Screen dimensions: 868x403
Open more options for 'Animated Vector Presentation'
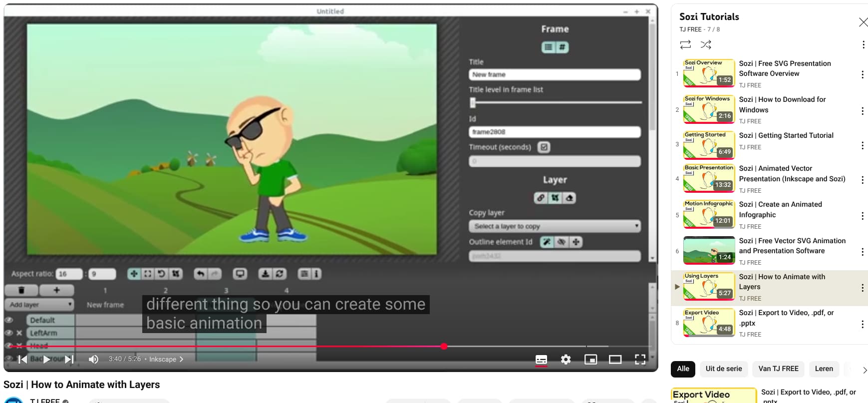point(863,179)
